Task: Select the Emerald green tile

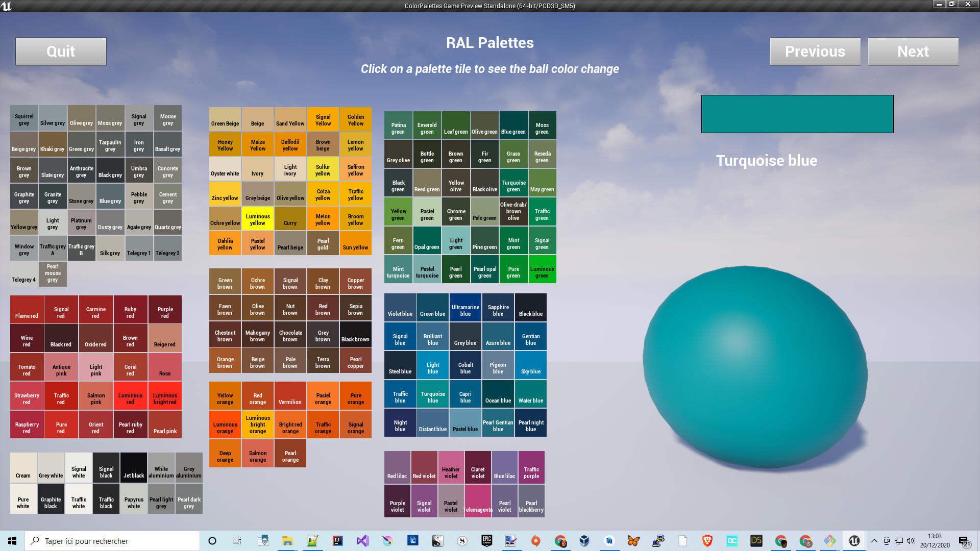Action: click(427, 125)
